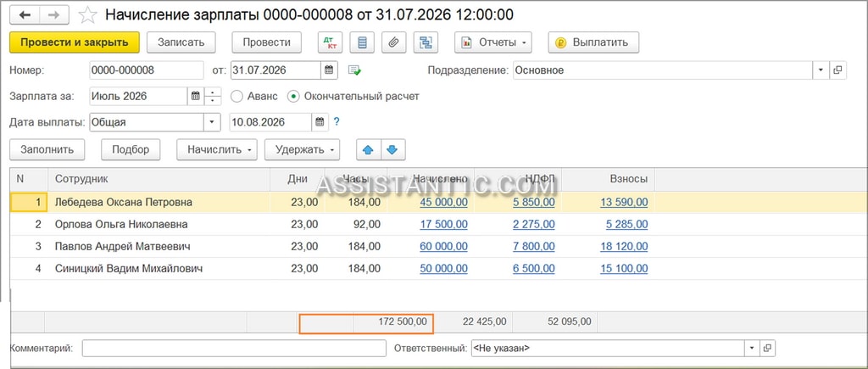Click the Сотрудник column header
This screenshot has width=868, height=369.
click(x=159, y=179)
